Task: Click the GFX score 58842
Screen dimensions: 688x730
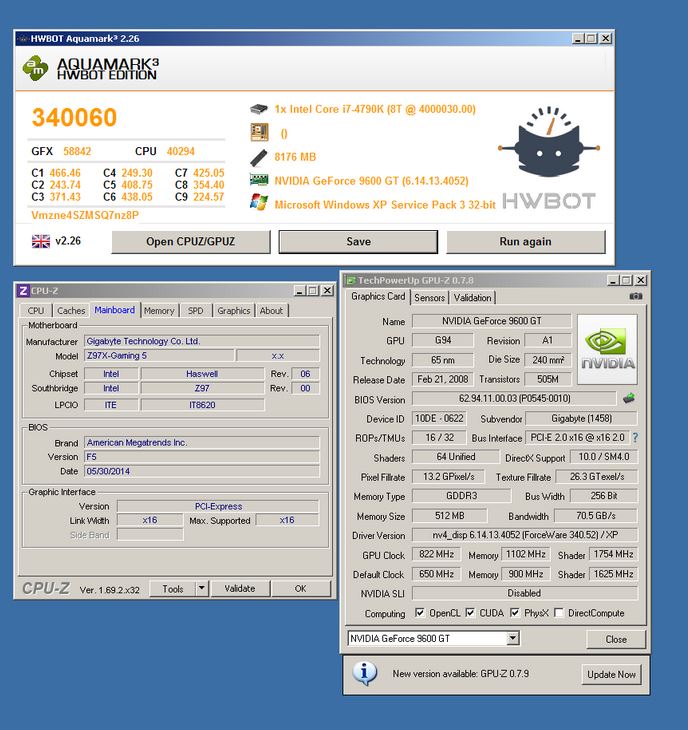Action: (x=77, y=151)
